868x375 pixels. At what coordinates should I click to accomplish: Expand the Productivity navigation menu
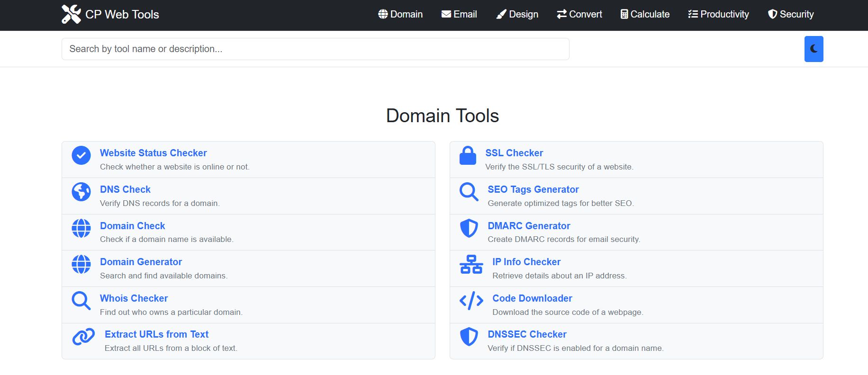[718, 14]
